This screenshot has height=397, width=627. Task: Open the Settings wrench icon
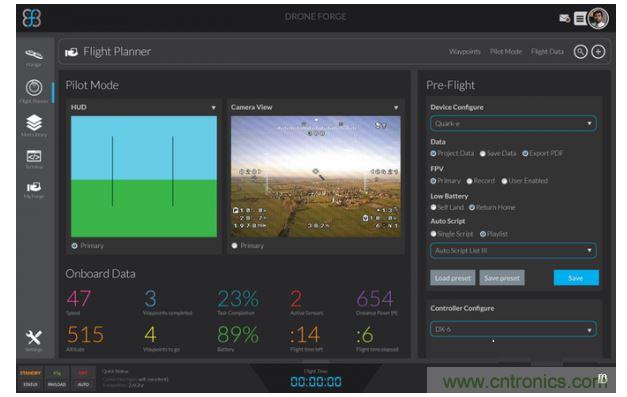(x=34, y=337)
